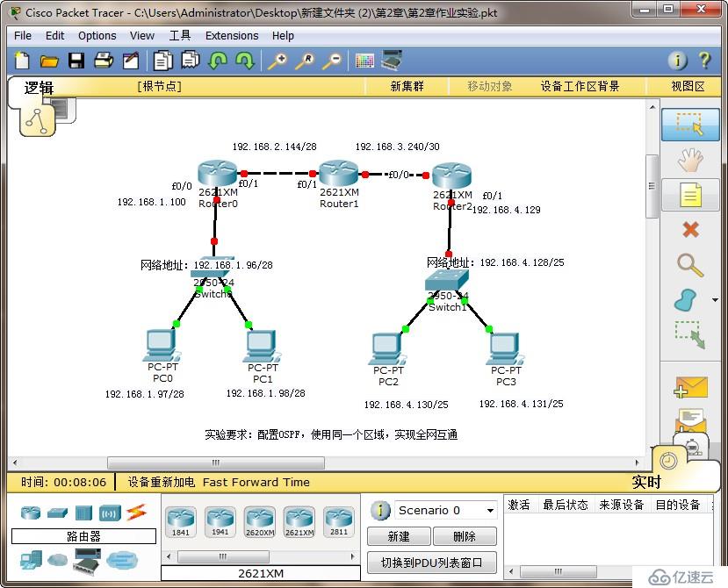
Task: Select Routers device category icon
Action: tap(31, 513)
